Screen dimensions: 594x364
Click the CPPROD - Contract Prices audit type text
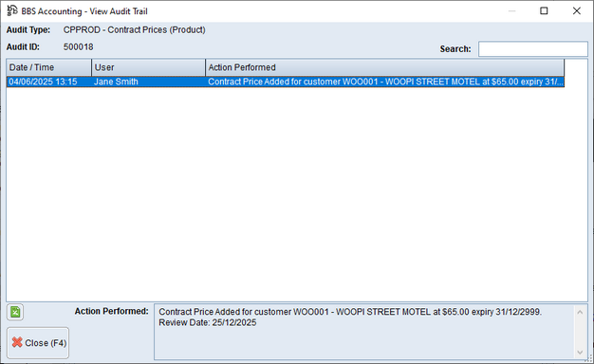click(135, 30)
